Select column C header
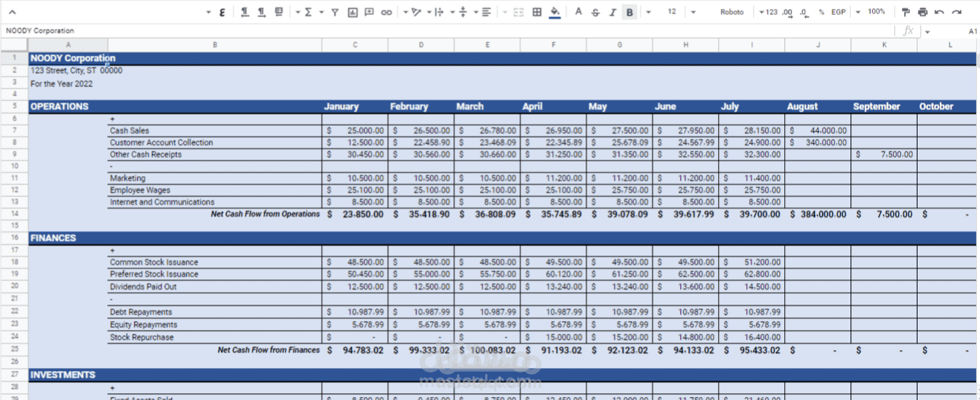The width and height of the screenshot is (980, 400). coord(355,45)
